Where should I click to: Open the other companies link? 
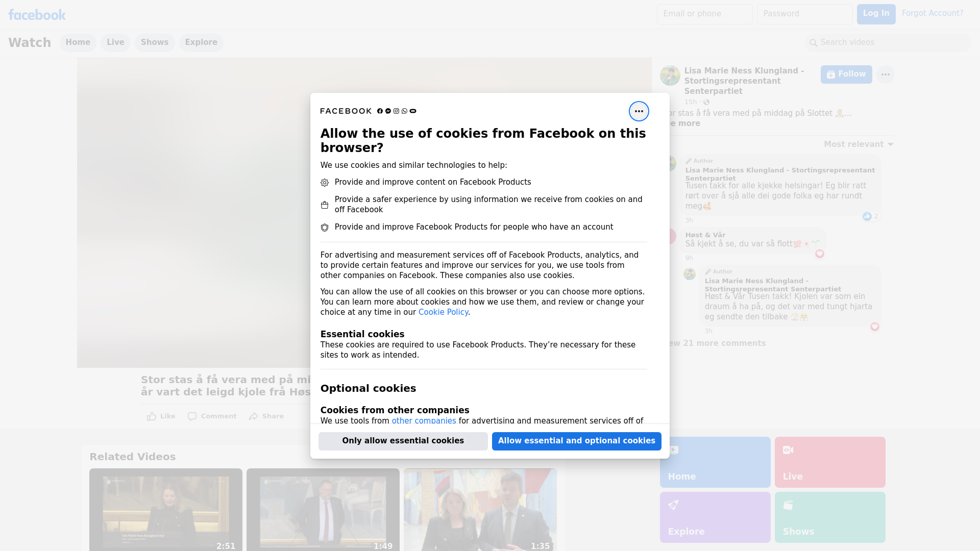click(x=424, y=421)
